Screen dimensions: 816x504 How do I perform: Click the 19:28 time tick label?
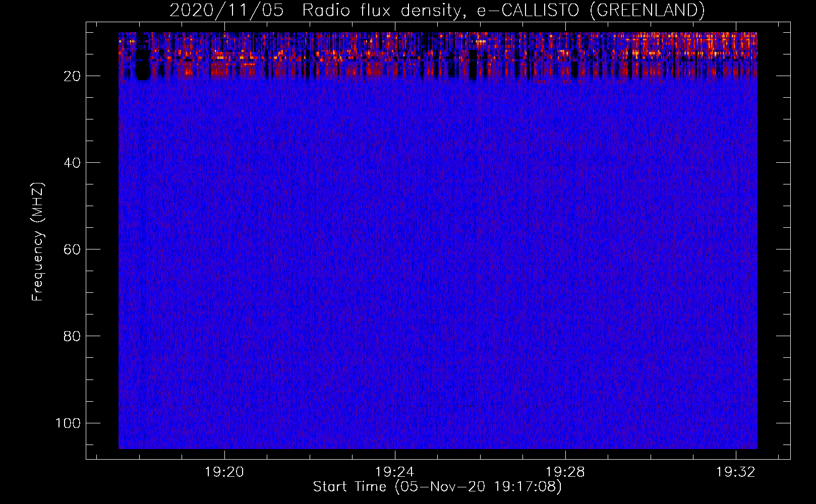click(x=565, y=472)
